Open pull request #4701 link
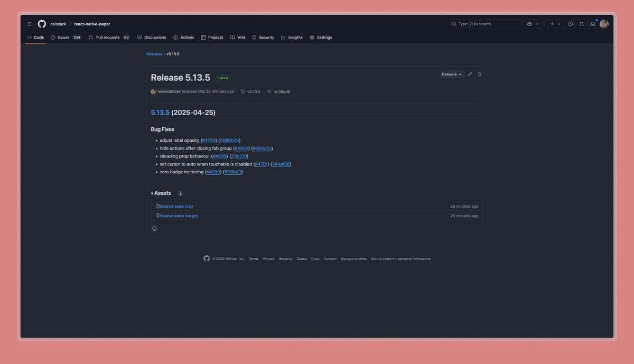This screenshot has height=364, width=634. [x=262, y=164]
